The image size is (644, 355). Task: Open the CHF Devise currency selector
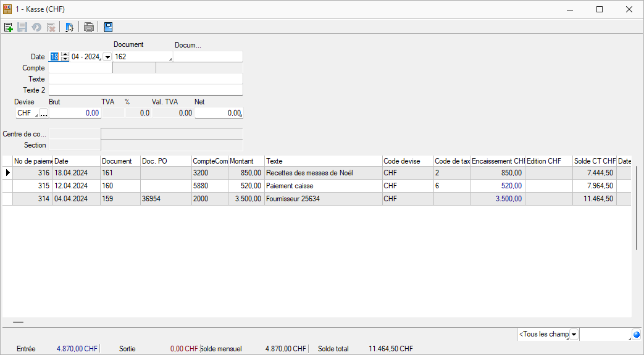point(27,113)
